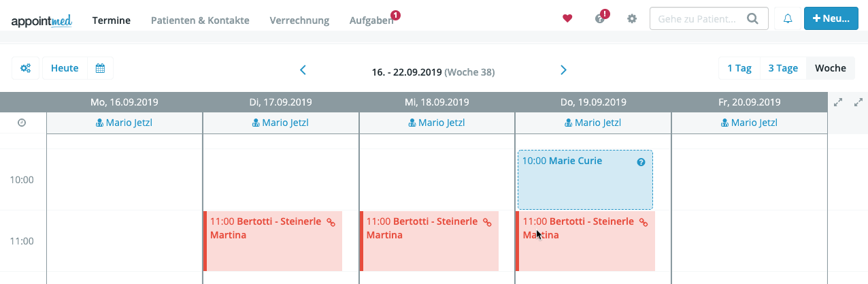Expand calendar with first fullscreen arrows icon
The height and width of the screenshot is (284, 868).
tap(838, 102)
